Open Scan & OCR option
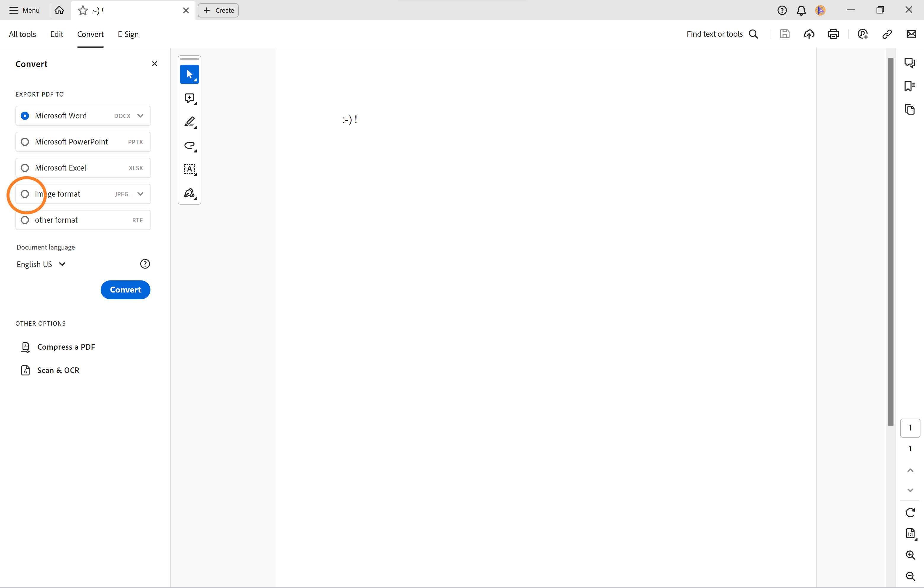Viewport: 924px width, 588px height. 50,370
